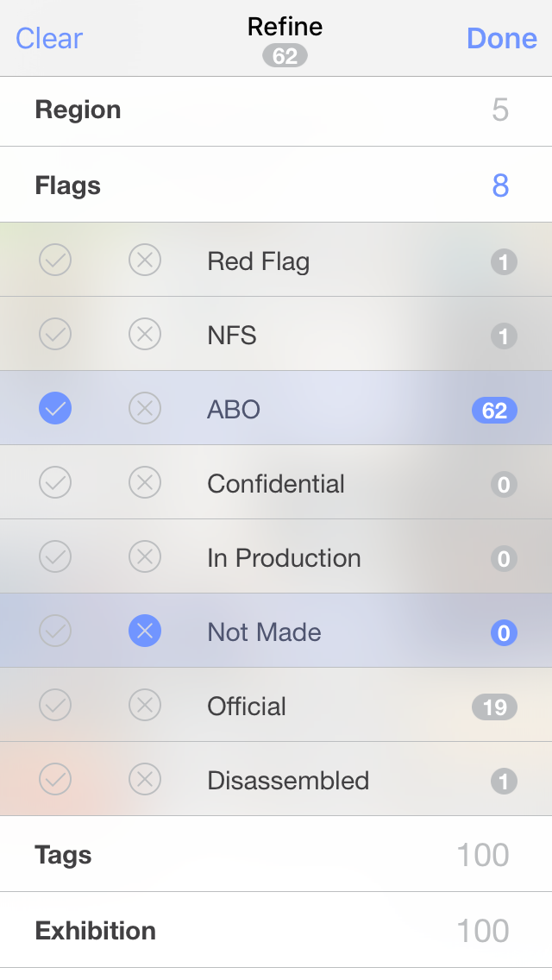Tap the exclude X icon for Red Flag
This screenshot has height=980, width=552.
pyautogui.click(x=145, y=260)
